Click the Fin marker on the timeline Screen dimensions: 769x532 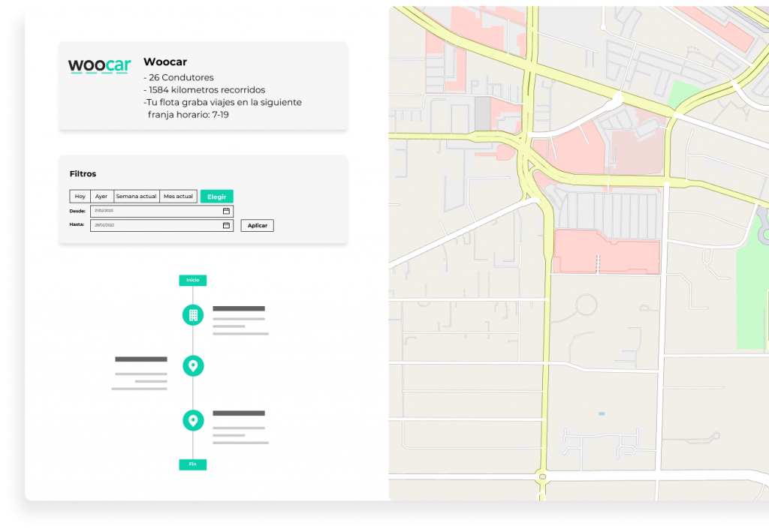(193, 464)
